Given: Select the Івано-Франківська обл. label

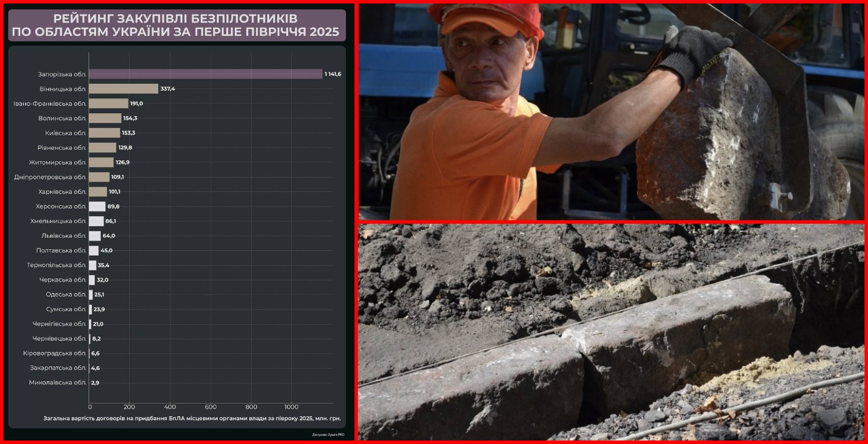Looking at the screenshot, I should click(x=50, y=103).
